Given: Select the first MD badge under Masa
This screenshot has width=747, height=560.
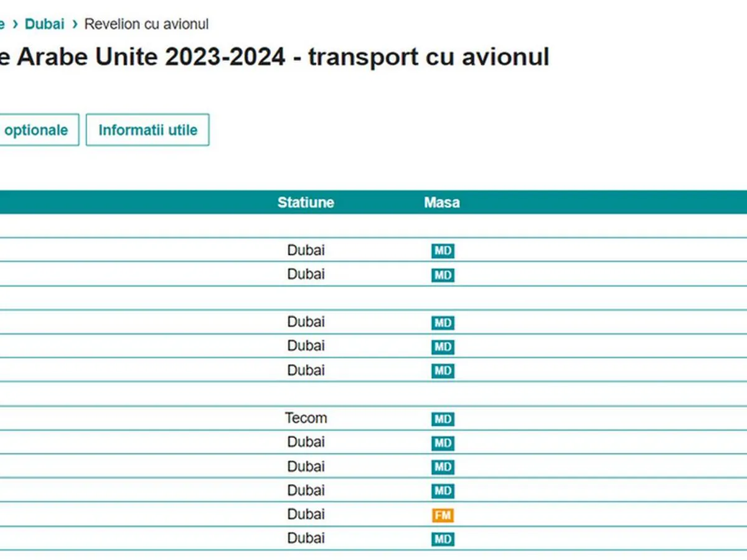Looking at the screenshot, I should click(443, 251).
